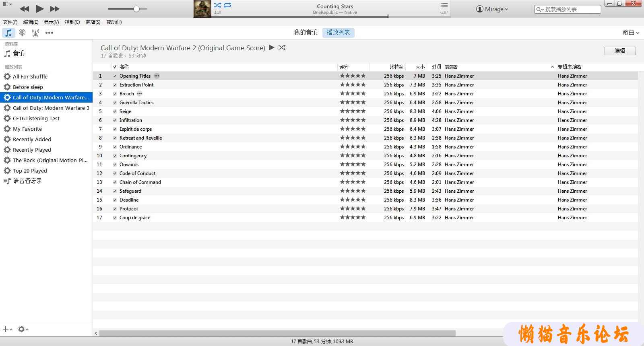The height and width of the screenshot is (346, 644).
Task: Play the Modern Warfare 2 playlist
Action: (272, 47)
